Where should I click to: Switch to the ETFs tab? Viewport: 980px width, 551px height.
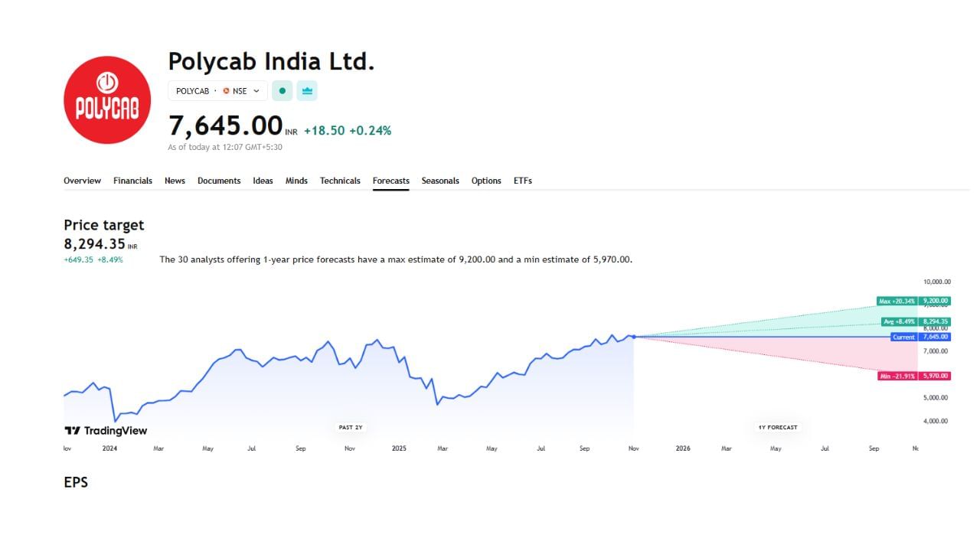pos(523,181)
